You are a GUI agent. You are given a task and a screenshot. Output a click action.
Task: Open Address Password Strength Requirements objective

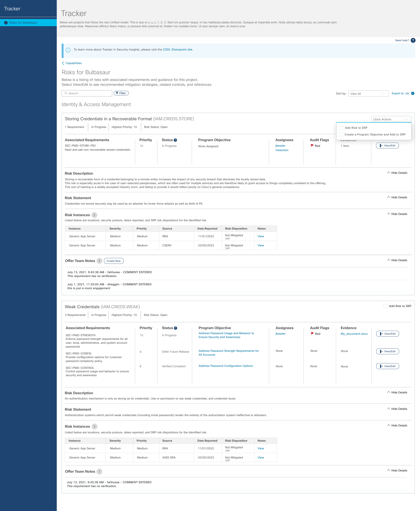tap(229, 353)
